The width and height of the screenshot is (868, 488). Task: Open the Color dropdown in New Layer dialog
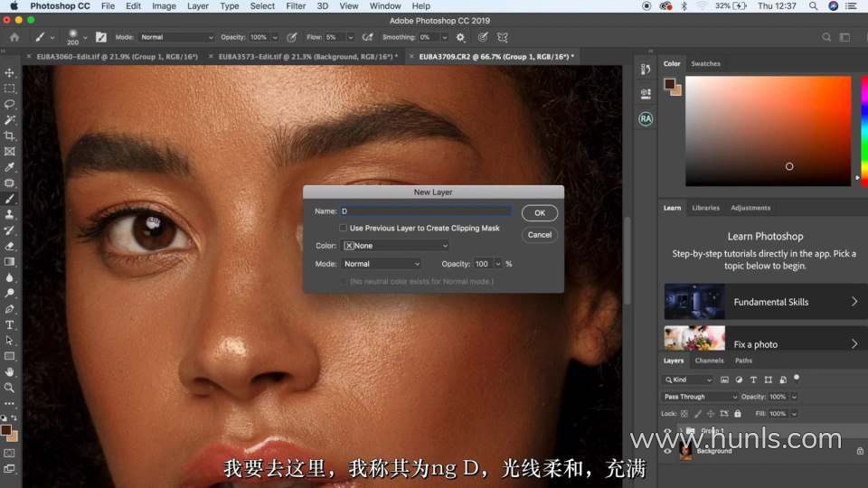pyautogui.click(x=395, y=246)
